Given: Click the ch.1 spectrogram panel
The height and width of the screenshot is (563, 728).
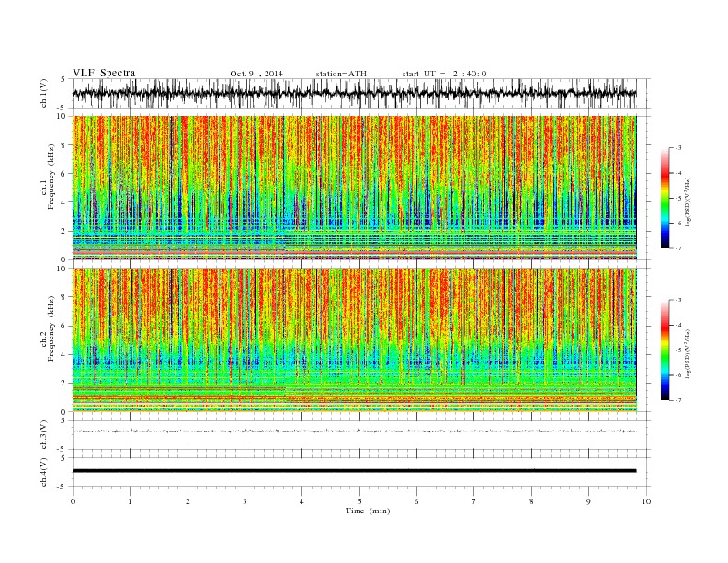Looking at the screenshot, I should coord(354,188).
